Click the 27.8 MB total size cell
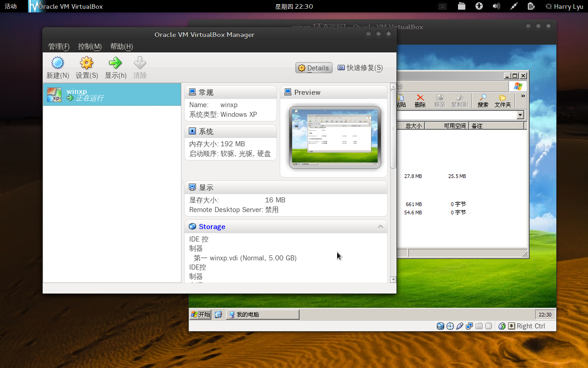The width and height of the screenshot is (588, 368). click(413, 176)
